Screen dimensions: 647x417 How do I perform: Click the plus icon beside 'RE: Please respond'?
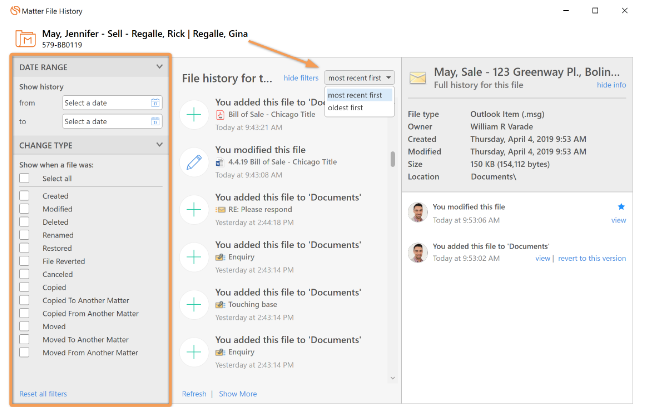tap(194, 210)
